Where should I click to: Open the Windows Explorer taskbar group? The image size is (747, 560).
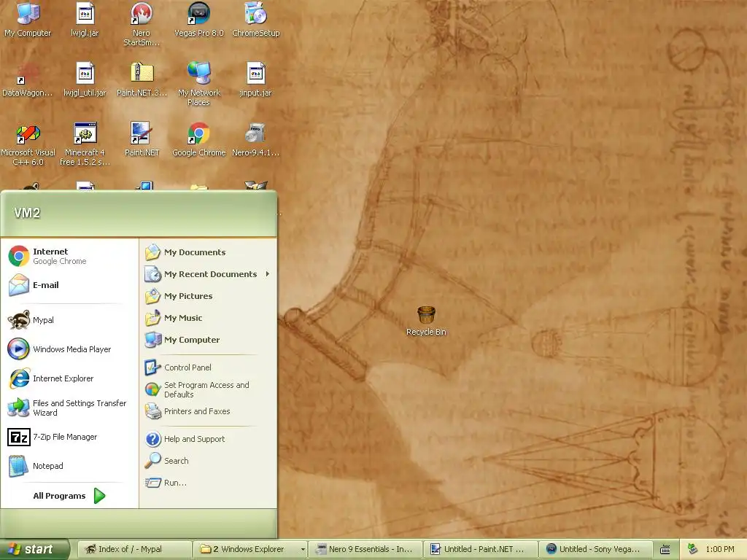pos(251,550)
